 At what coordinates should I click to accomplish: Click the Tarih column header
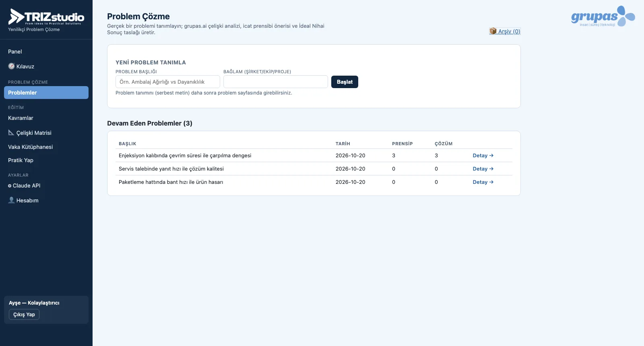point(343,144)
